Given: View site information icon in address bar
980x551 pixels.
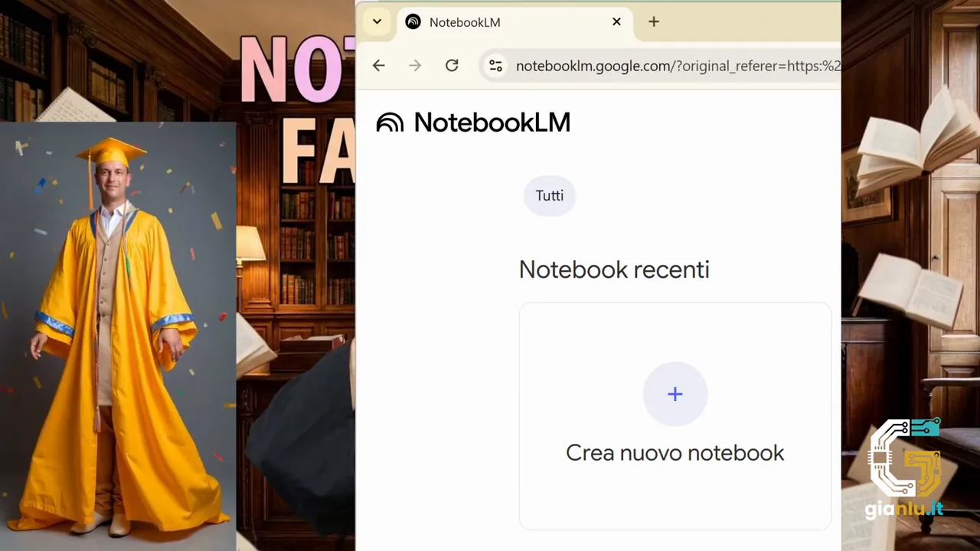Looking at the screenshot, I should click(496, 66).
